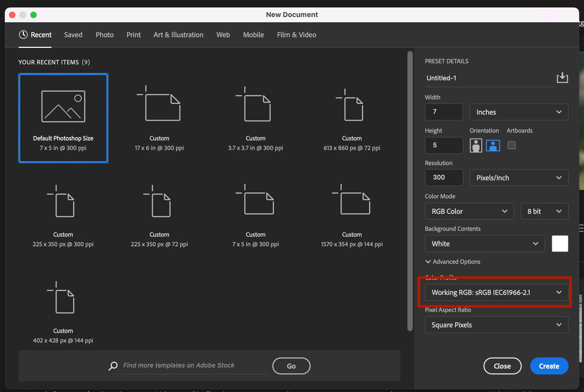
Task: Click the blue Create button
Action: [549, 366]
